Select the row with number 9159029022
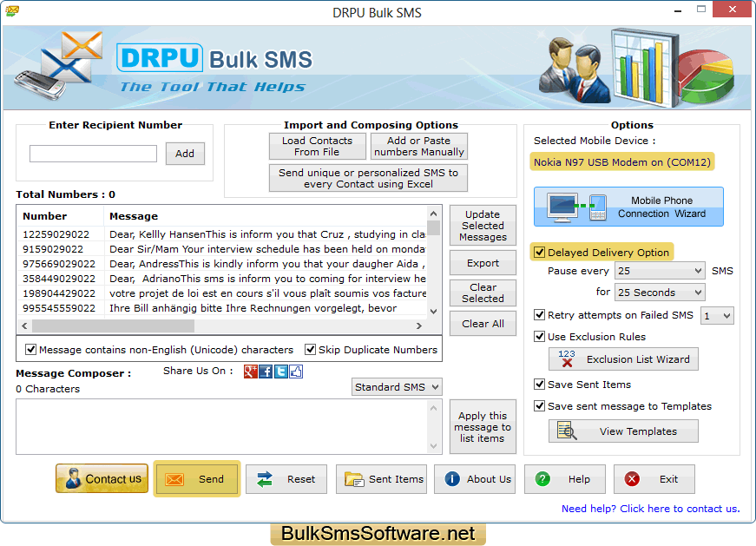The width and height of the screenshot is (756, 546). tap(222, 249)
